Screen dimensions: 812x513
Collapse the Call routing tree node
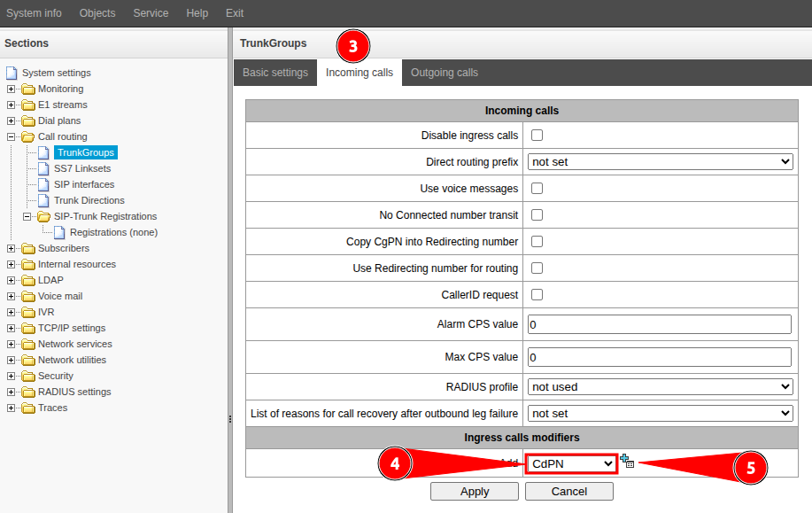pyautogui.click(x=11, y=136)
